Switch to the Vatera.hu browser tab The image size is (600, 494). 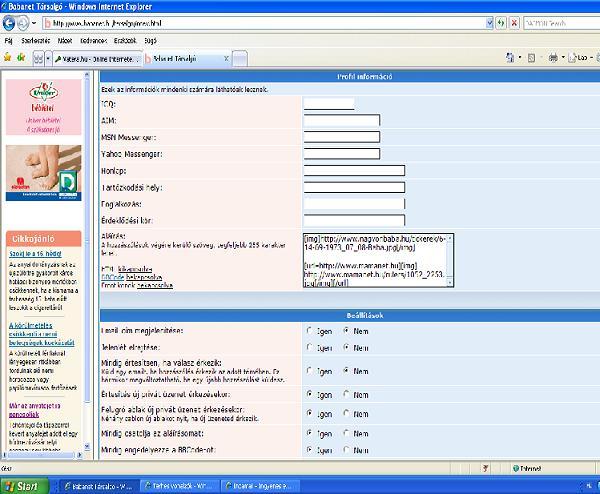pos(95,59)
